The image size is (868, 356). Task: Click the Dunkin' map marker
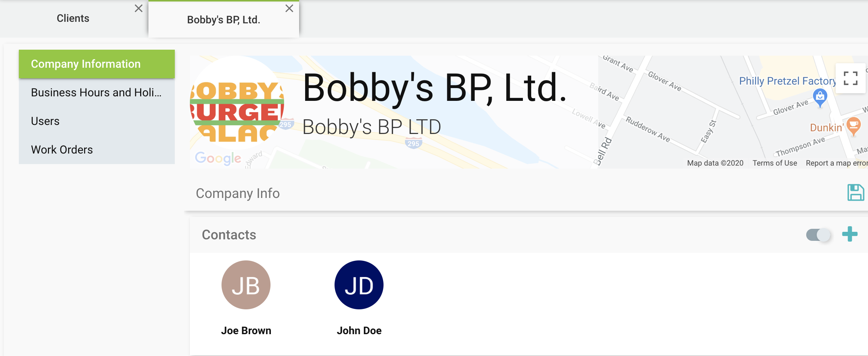(x=854, y=127)
